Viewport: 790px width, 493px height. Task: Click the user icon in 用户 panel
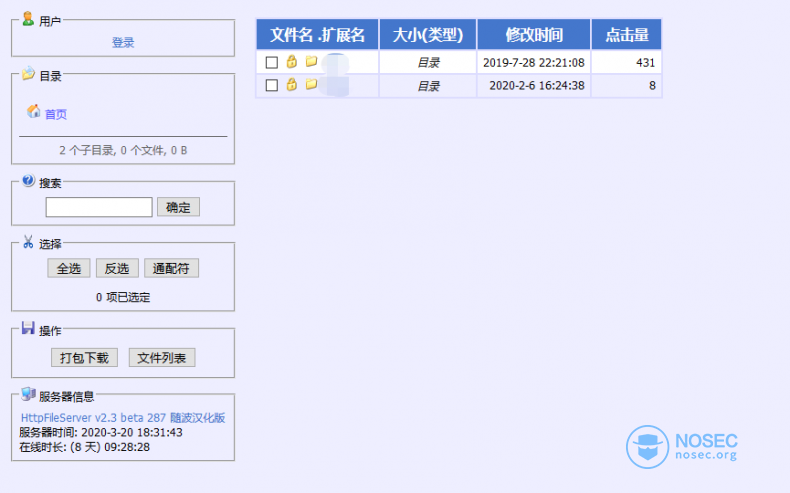click(28, 19)
